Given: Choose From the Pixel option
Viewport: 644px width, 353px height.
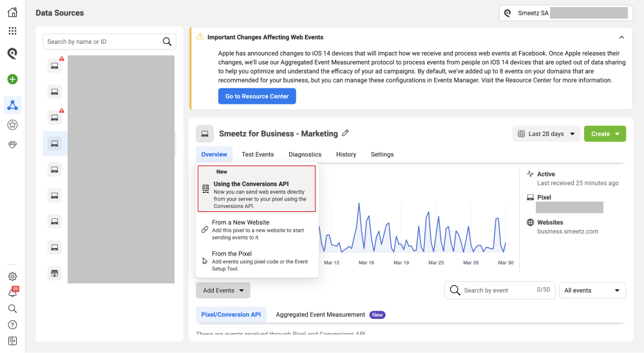Looking at the screenshot, I should pyautogui.click(x=257, y=261).
